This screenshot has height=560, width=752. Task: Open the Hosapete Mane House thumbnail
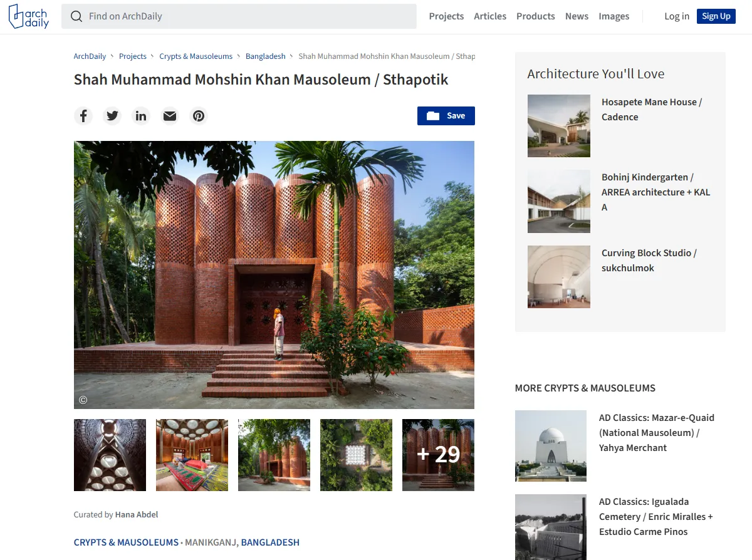coord(559,126)
